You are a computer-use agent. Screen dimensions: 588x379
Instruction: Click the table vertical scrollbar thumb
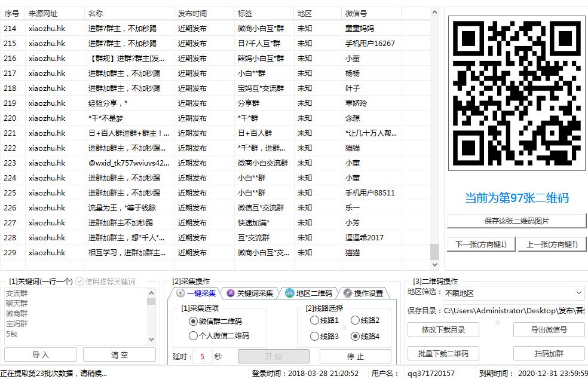pyautogui.click(x=434, y=252)
